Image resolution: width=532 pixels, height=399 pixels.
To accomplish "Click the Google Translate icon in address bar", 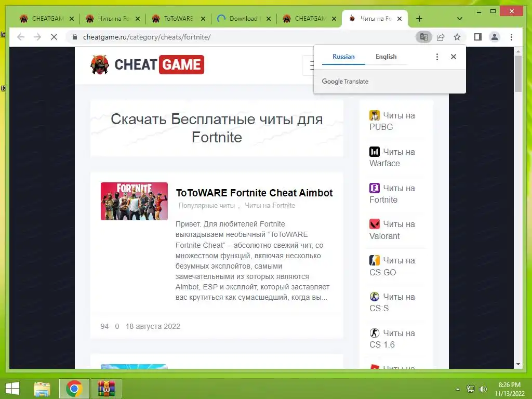I will (424, 37).
